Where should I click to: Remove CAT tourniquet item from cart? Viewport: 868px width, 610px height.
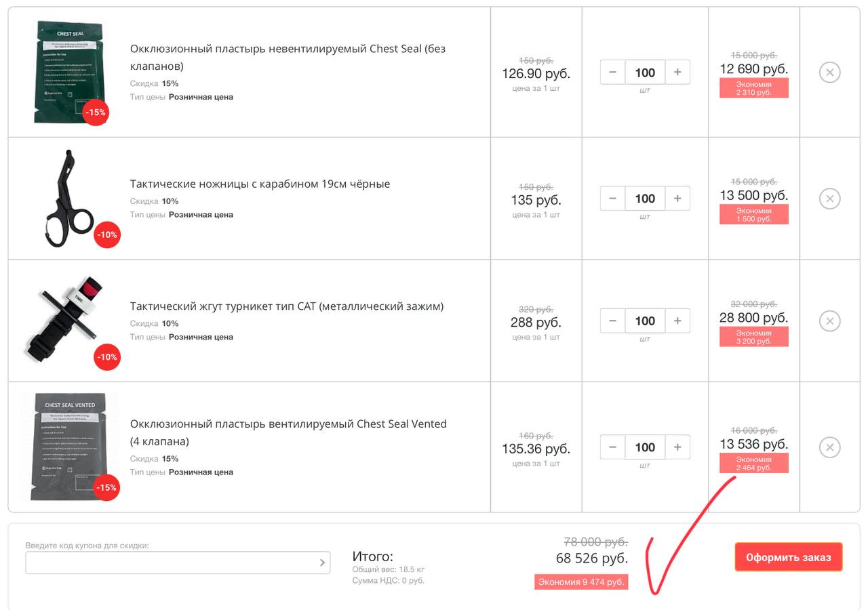[x=829, y=321]
